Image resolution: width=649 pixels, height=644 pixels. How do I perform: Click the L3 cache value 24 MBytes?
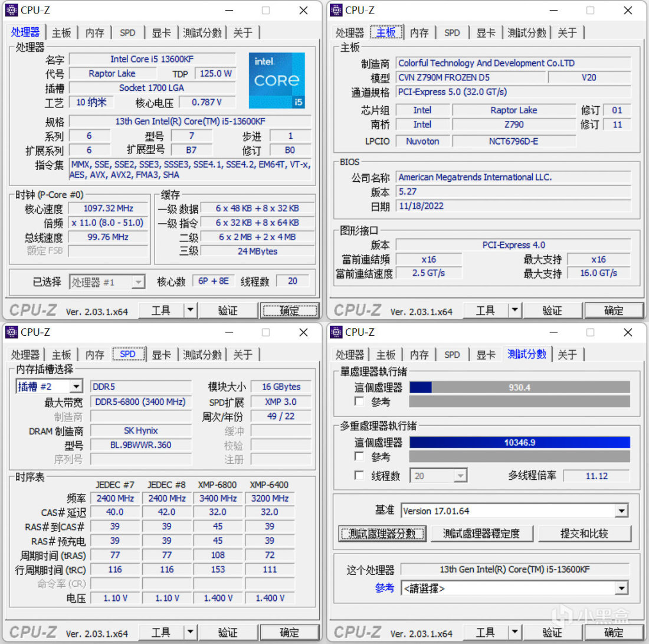pyautogui.click(x=257, y=251)
